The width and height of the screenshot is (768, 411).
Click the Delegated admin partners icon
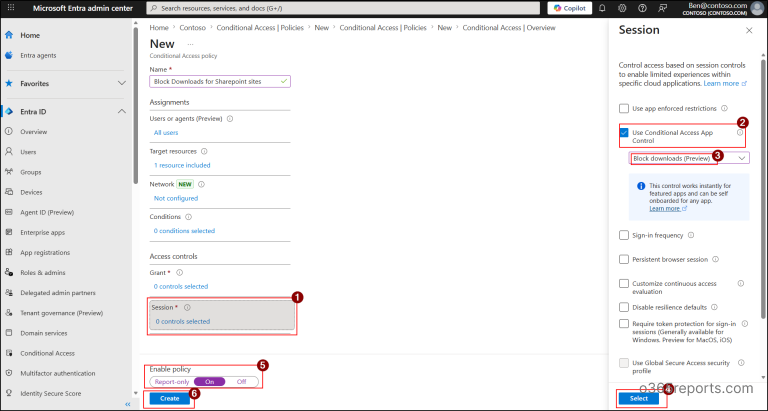pyautogui.click(x=9, y=292)
